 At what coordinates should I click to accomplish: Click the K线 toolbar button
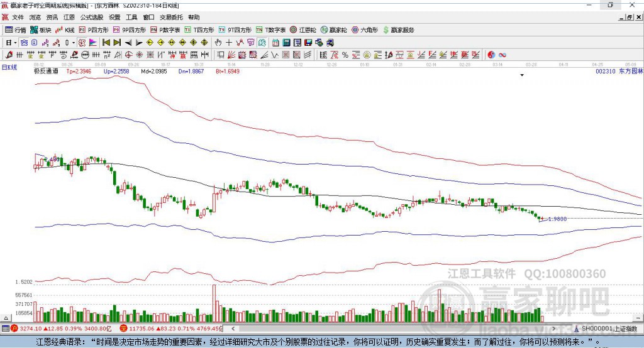point(65,30)
